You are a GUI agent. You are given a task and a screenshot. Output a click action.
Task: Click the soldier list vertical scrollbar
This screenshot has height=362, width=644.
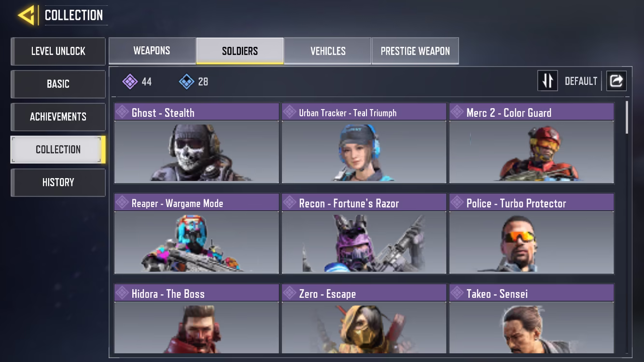coord(627,117)
